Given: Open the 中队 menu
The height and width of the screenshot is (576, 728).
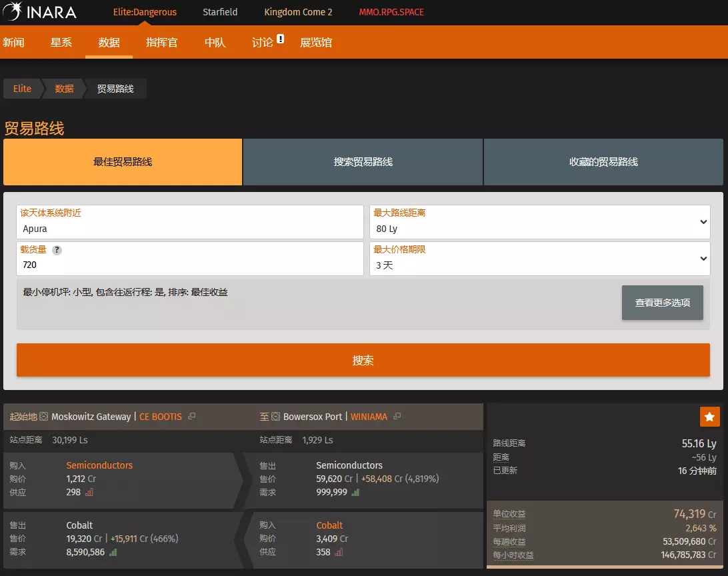Looking at the screenshot, I should tap(215, 42).
